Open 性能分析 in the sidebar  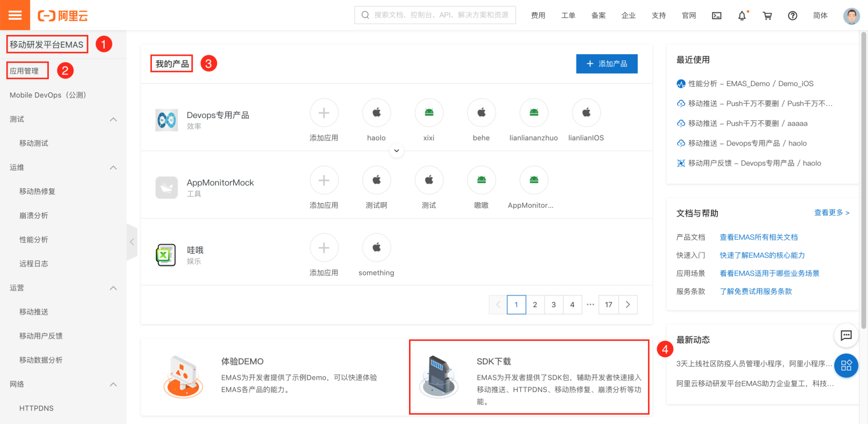pos(34,240)
